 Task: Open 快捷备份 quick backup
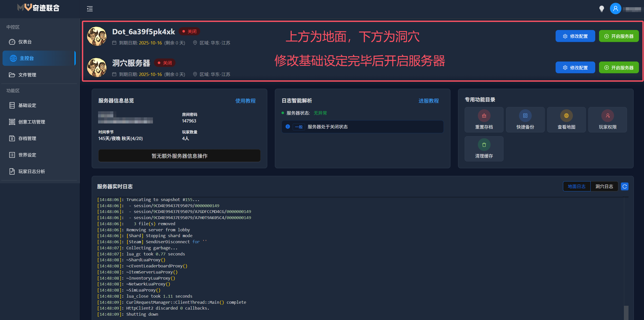click(525, 119)
